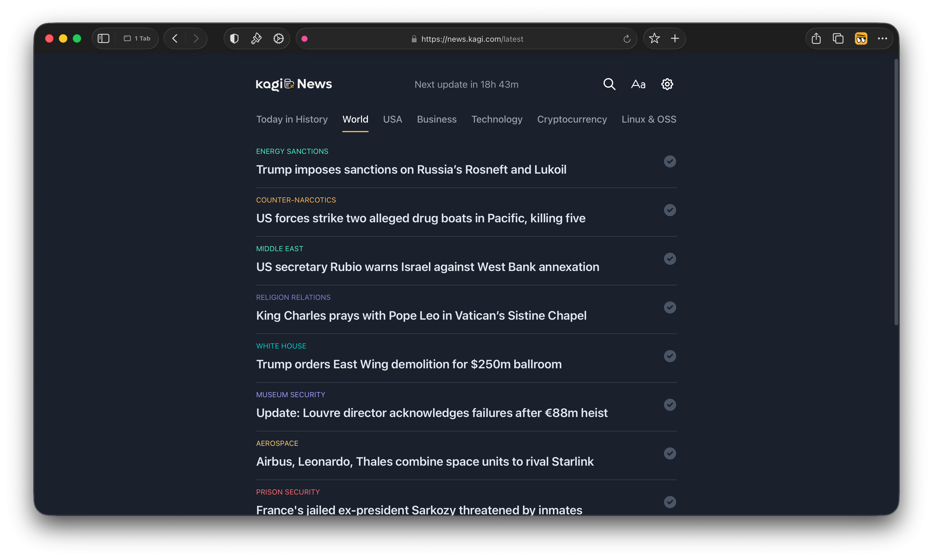Click the URL address field

coord(471,39)
